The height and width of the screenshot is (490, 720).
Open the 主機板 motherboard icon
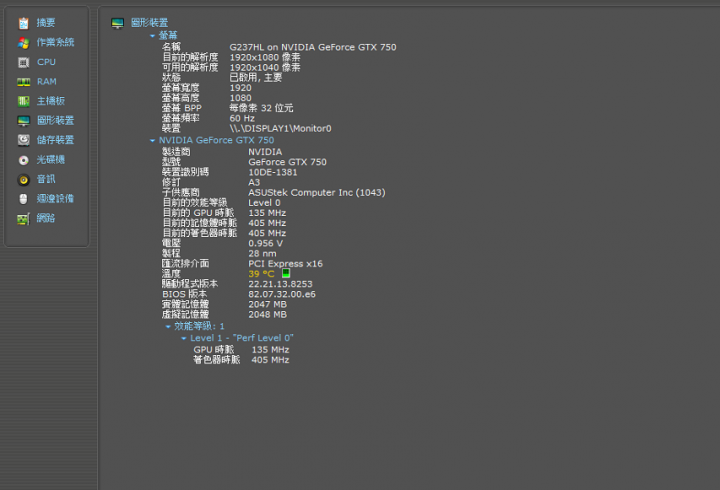tap(23, 101)
